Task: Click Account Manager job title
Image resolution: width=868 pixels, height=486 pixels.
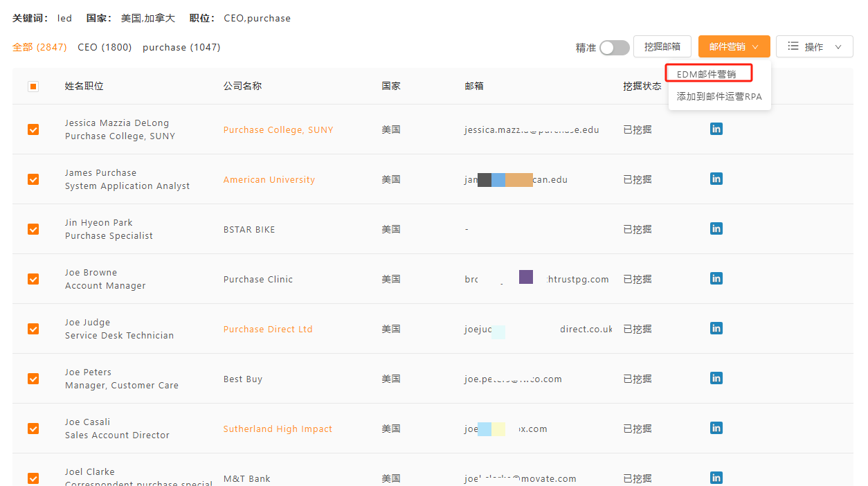Action: [105, 285]
